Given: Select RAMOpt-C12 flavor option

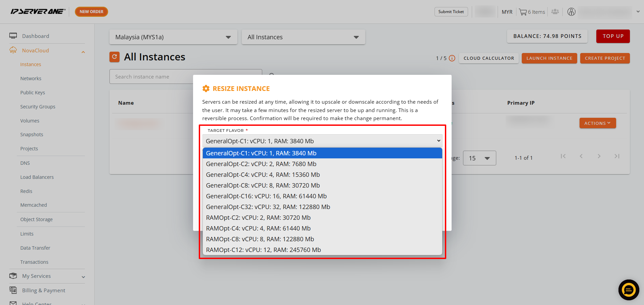Looking at the screenshot, I should click(322, 250).
